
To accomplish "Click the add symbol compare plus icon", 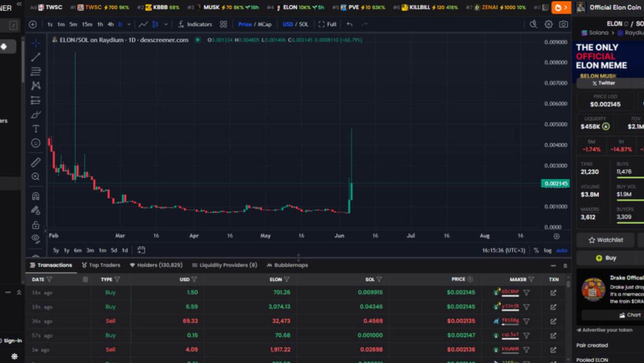I will click(33, 24).
